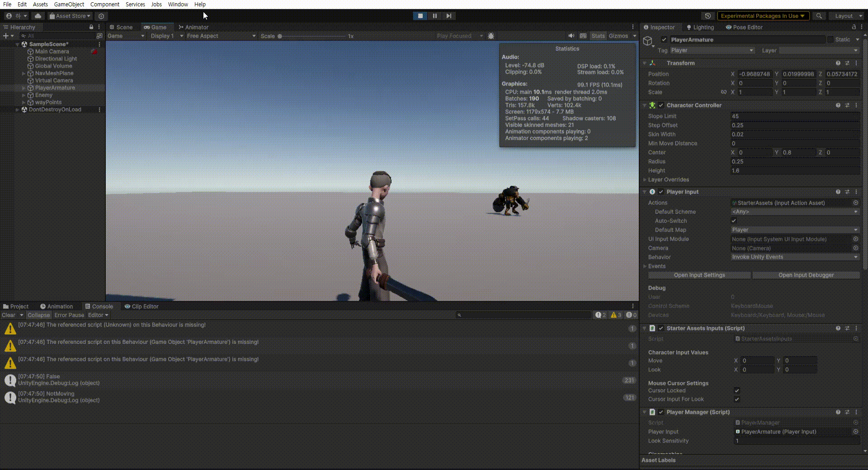Open the Behavior dropdown Invoke Unity Events
The image size is (868, 470).
pos(795,257)
